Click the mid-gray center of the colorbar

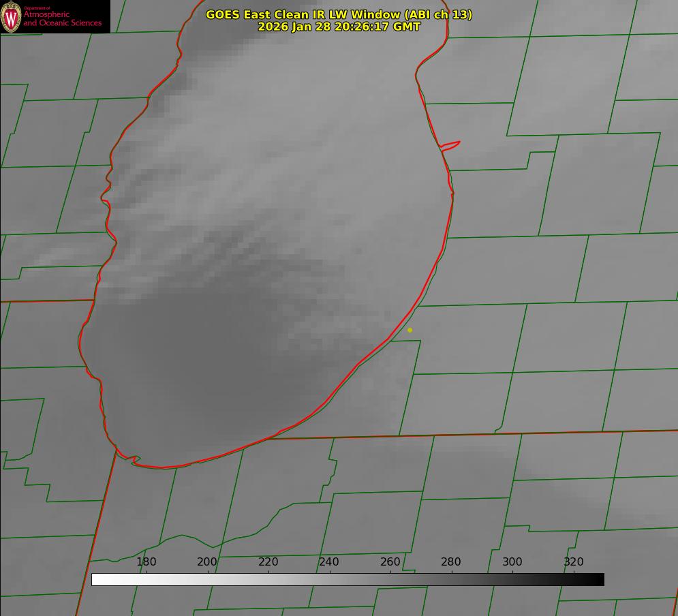pos(348,579)
